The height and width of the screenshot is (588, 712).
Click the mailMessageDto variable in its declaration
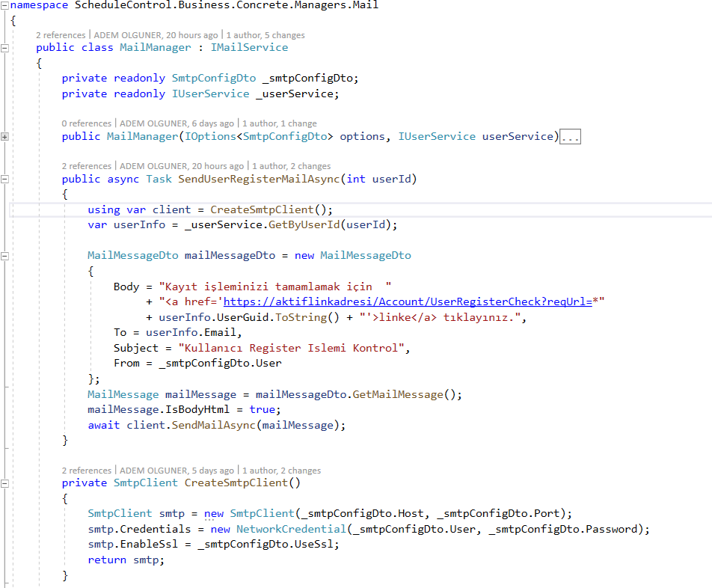[x=230, y=256]
